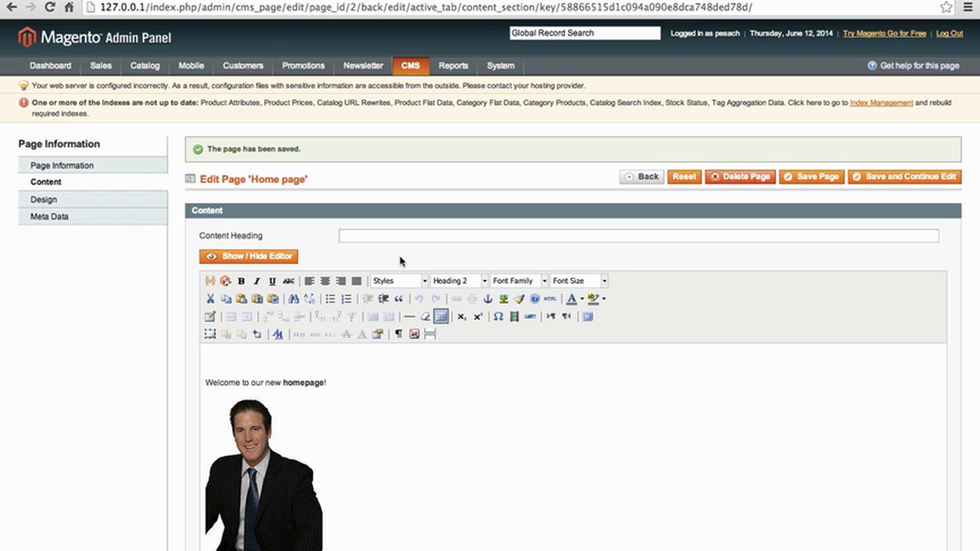The width and height of the screenshot is (980, 551).
Task: Switch to the CMS menu tab
Action: [410, 65]
